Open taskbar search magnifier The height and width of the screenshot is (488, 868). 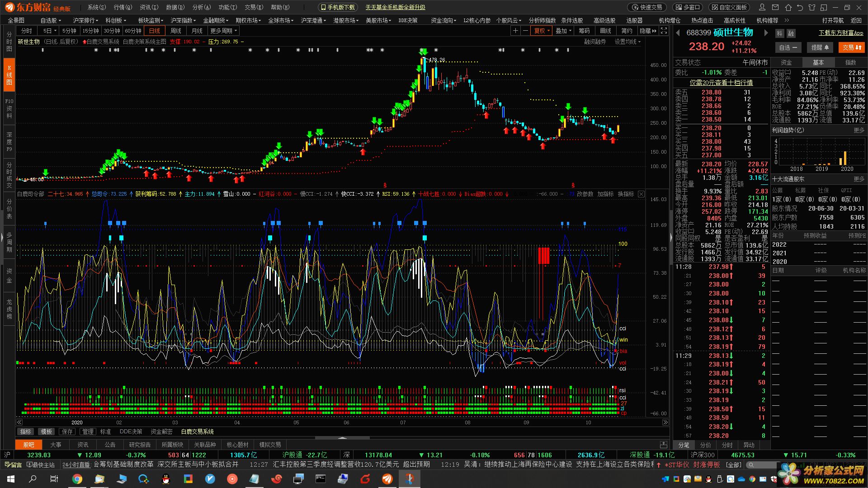[x=33, y=479]
